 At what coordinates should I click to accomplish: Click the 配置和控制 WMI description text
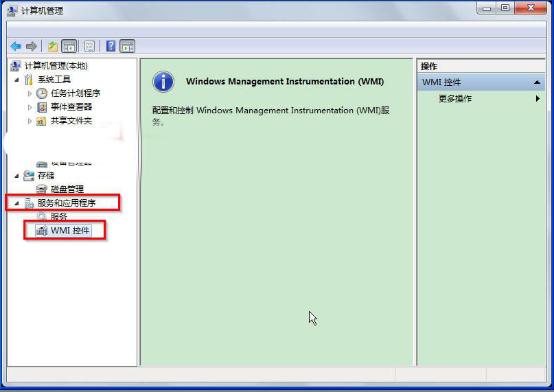click(271, 116)
